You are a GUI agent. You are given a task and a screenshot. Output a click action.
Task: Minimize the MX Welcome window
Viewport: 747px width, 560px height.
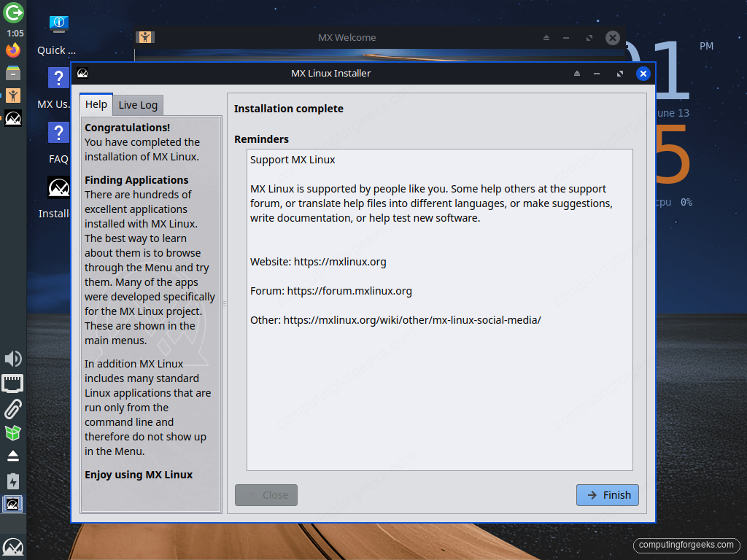[566, 38]
